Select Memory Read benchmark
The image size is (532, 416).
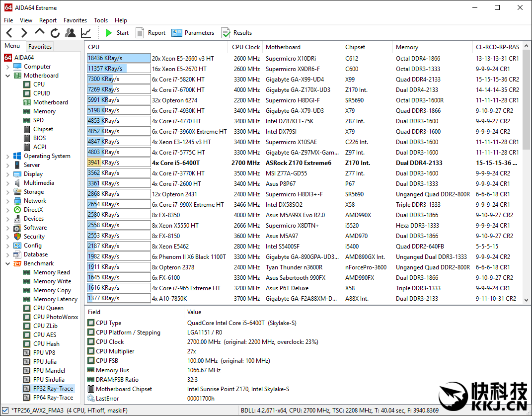coord(47,272)
